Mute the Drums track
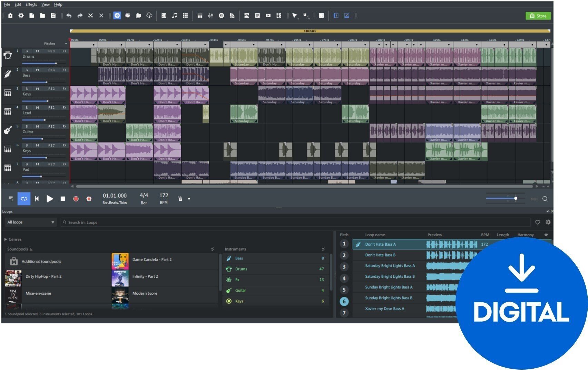 [x=37, y=51]
